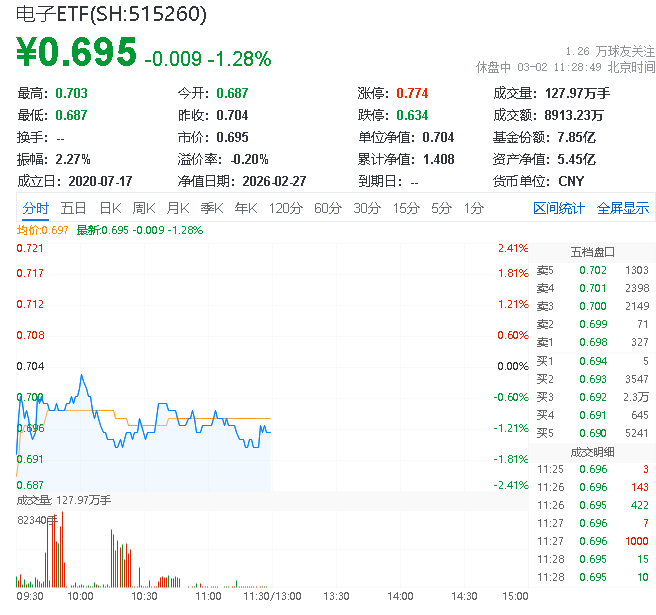Choose the 30分 interval tab
This screenshot has height=615, width=656.
(x=367, y=208)
